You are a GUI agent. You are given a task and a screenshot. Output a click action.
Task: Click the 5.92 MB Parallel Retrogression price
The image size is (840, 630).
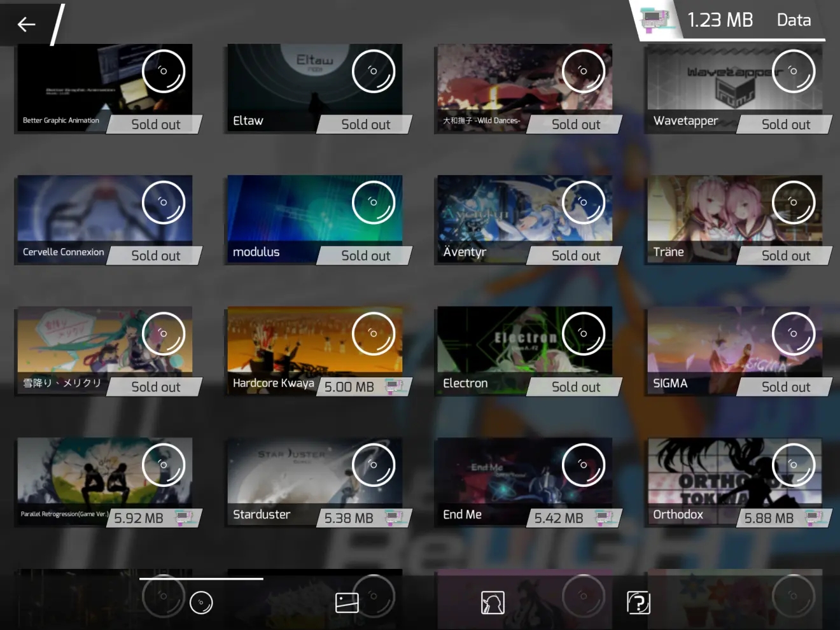pyautogui.click(x=153, y=518)
